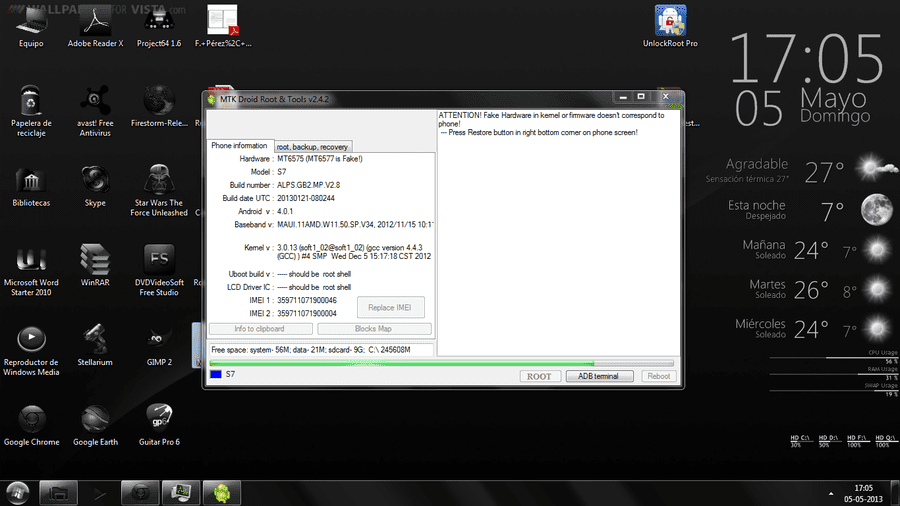Open Microsoft Word Starter 2010 icon
Image resolution: width=900 pixels, height=506 pixels.
tap(31, 271)
